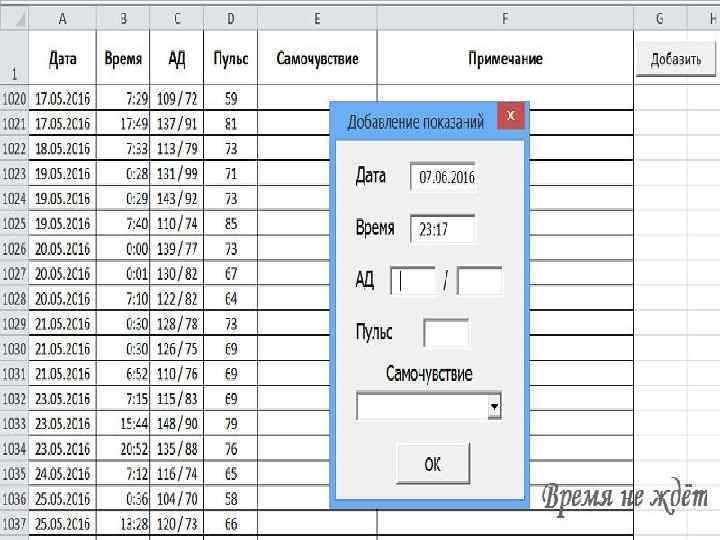Select column F header
Viewport: 720px width, 540px height.
tap(505, 19)
